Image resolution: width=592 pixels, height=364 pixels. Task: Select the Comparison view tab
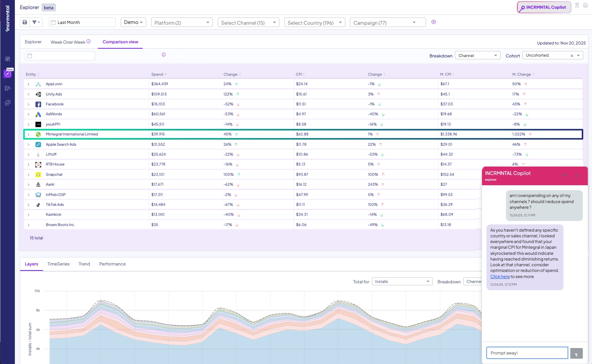click(120, 42)
